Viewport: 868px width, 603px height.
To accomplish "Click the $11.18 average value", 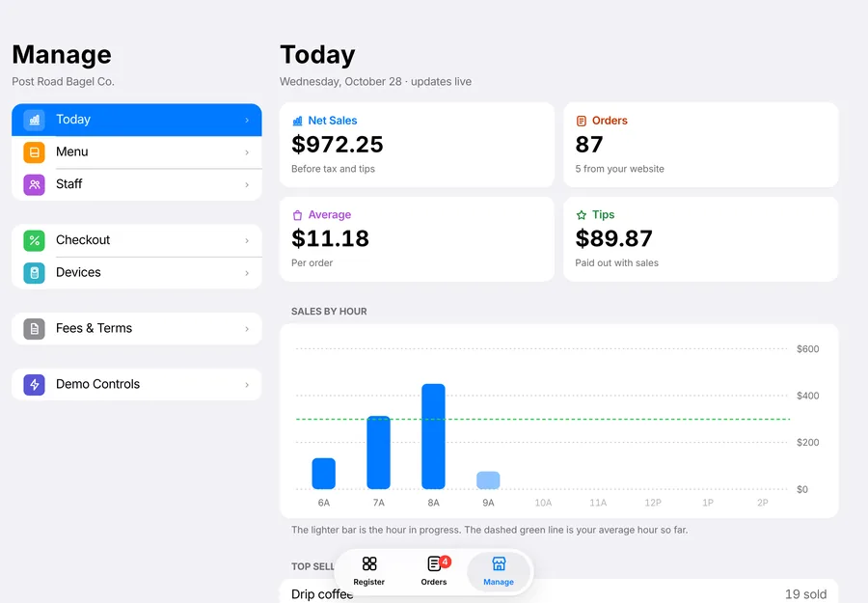I will pos(331,238).
